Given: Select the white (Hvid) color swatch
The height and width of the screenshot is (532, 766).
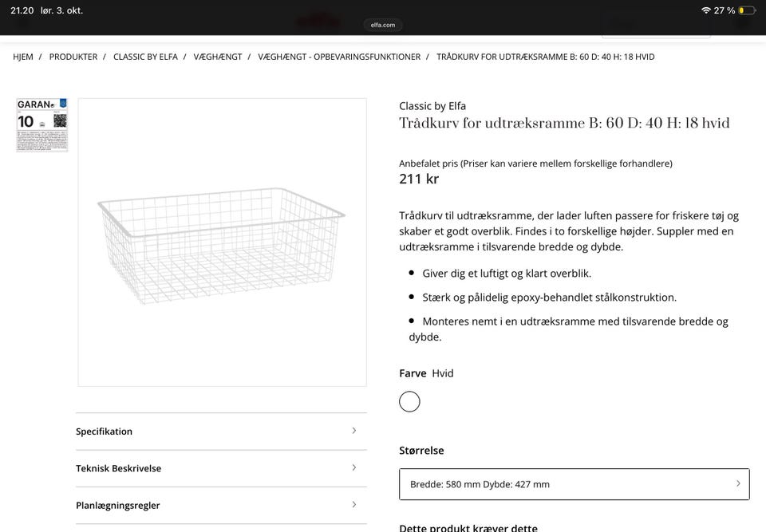Looking at the screenshot, I should tap(409, 401).
